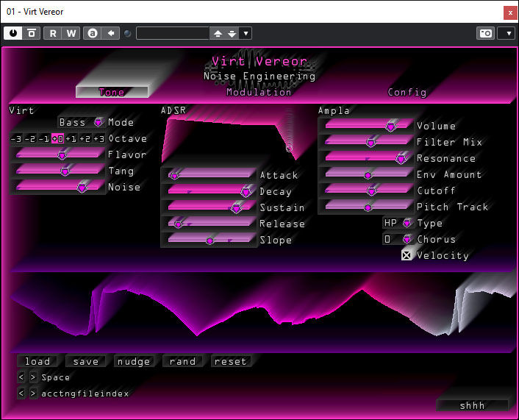
Task: Open the Chorus value dropdown
Action: [x=407, y=239]
